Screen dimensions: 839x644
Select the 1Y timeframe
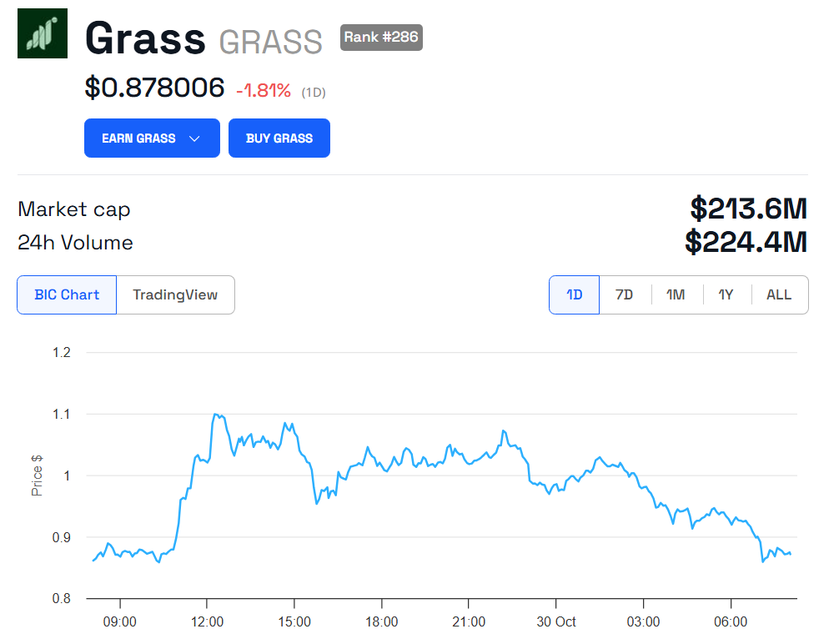(x=726, y=294)
